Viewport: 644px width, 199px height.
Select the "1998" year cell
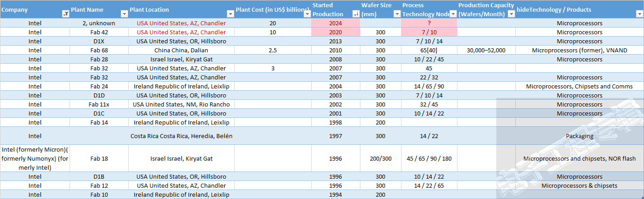coord(336,122)
